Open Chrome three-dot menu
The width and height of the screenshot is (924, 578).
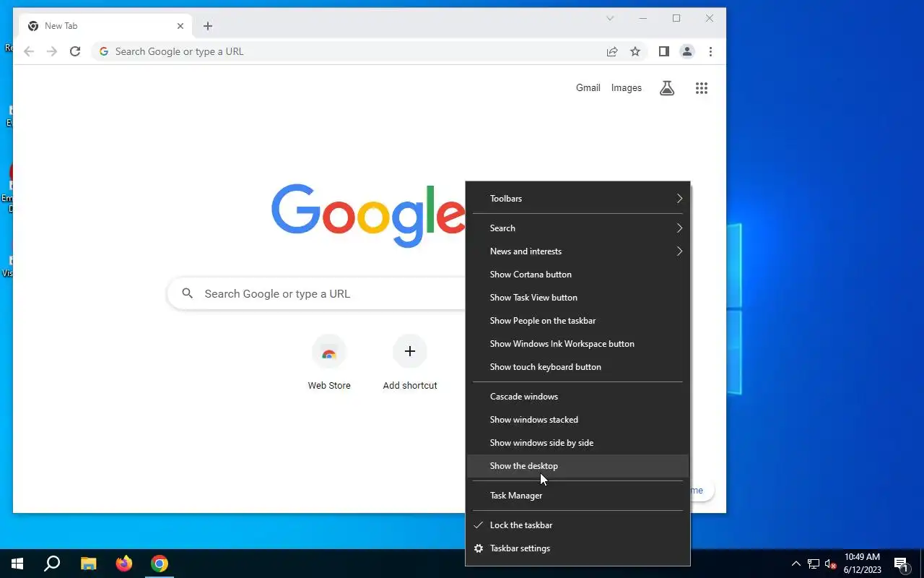710,51
